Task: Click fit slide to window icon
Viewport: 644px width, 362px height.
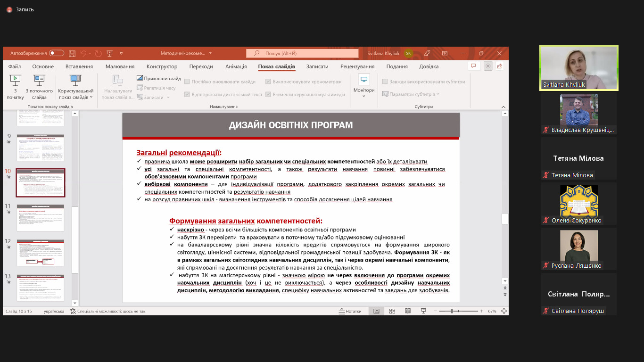Action: 504,311
